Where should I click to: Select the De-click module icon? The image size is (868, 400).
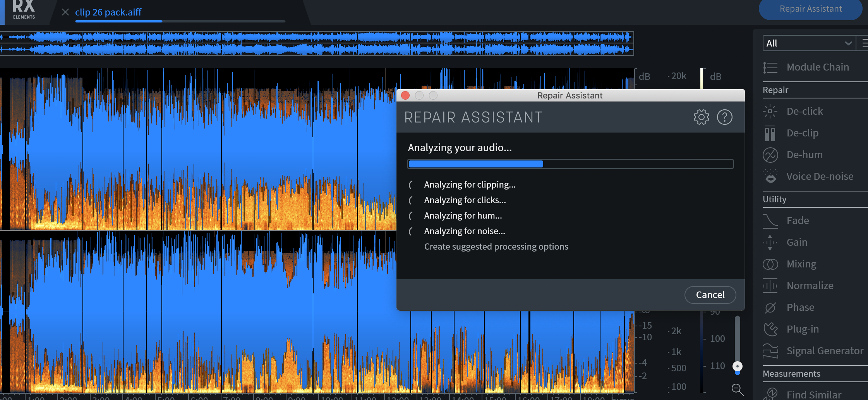point(770,111)
